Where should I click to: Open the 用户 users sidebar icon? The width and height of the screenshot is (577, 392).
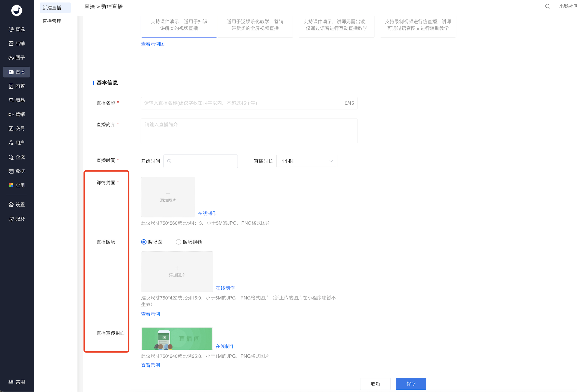click(11, 143)
